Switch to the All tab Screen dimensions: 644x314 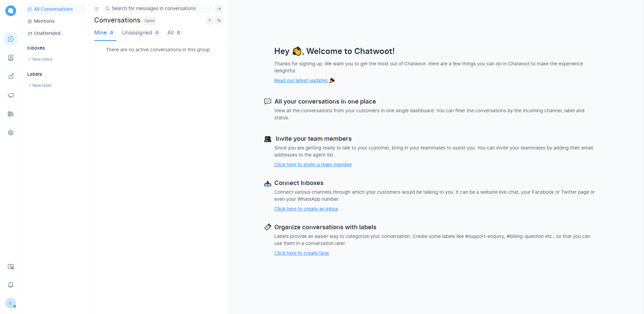coord(174,33)
